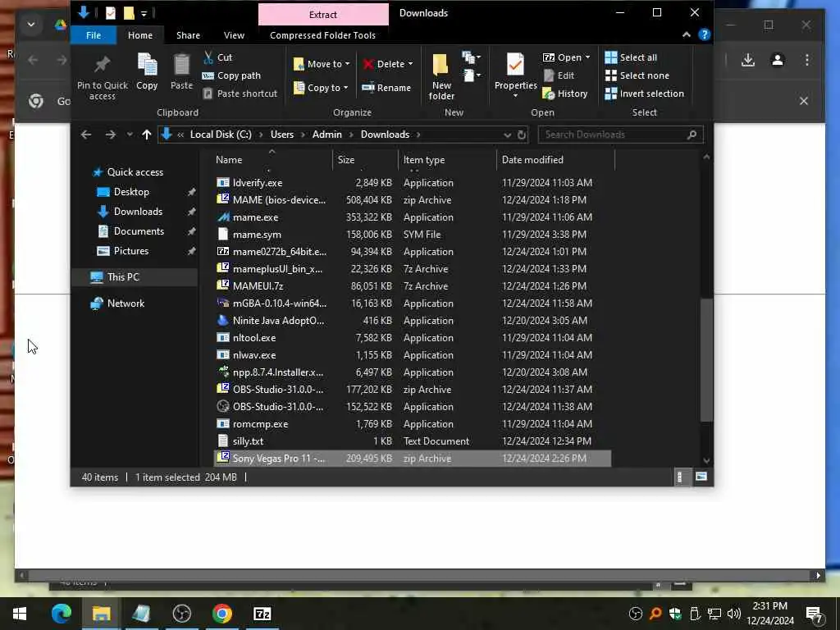
Task: Click the Search Downloads field
Action: (620, 135)
